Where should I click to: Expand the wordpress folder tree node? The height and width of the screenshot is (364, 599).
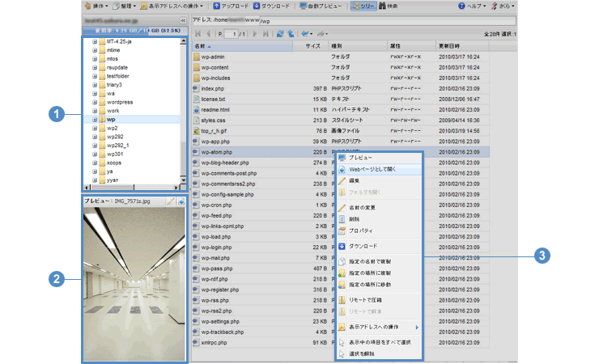pos(95,103)
